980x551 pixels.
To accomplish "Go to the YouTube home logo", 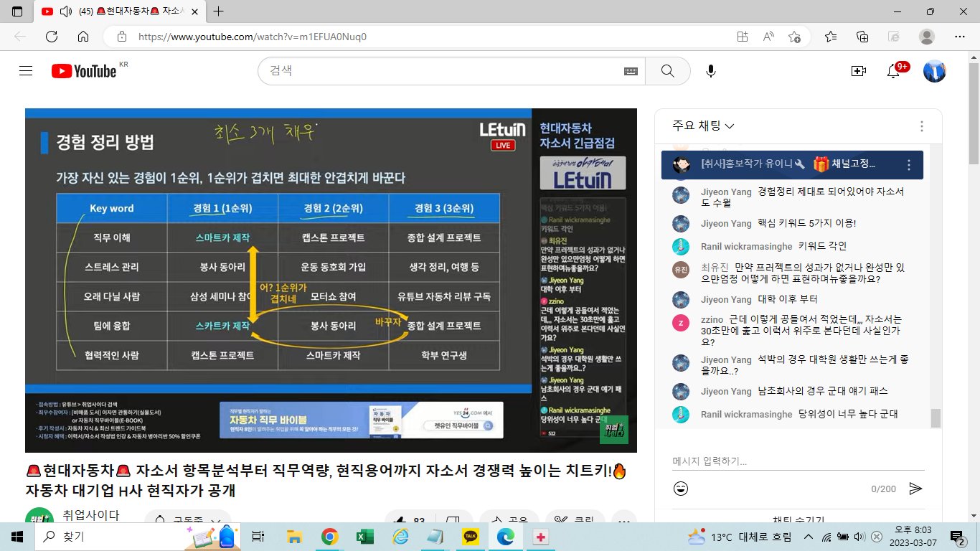I will tap(84, 71).
